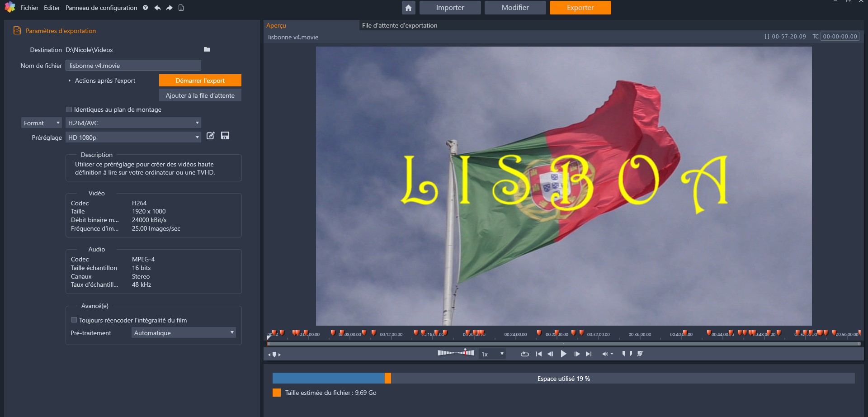868x417 pixels.
Task: Open the HD 1080p preset dropdown
Action: coord(133,137)
